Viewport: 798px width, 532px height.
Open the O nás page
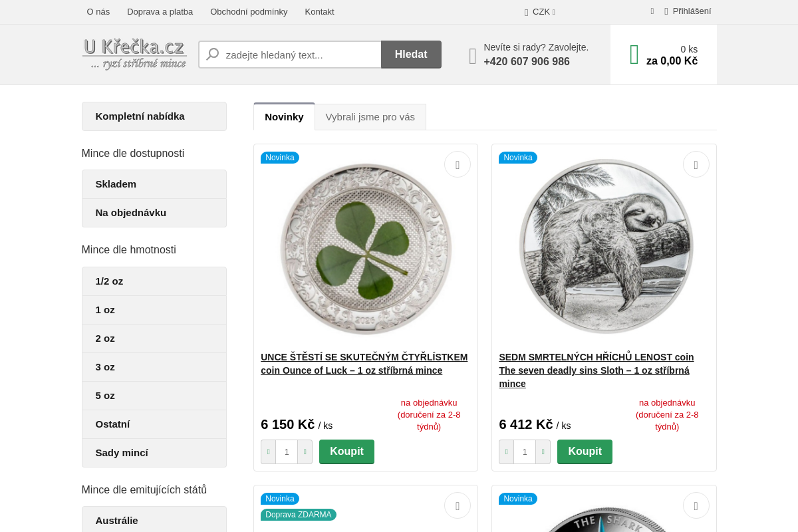point(98,11)
